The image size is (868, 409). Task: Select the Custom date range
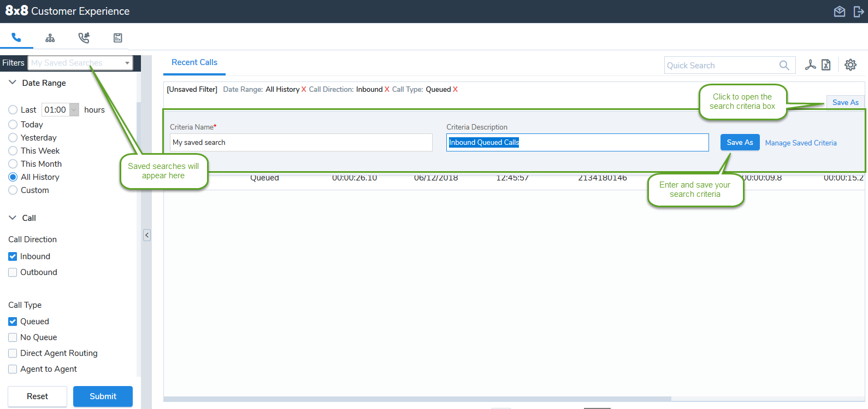(x=13, y=190)
